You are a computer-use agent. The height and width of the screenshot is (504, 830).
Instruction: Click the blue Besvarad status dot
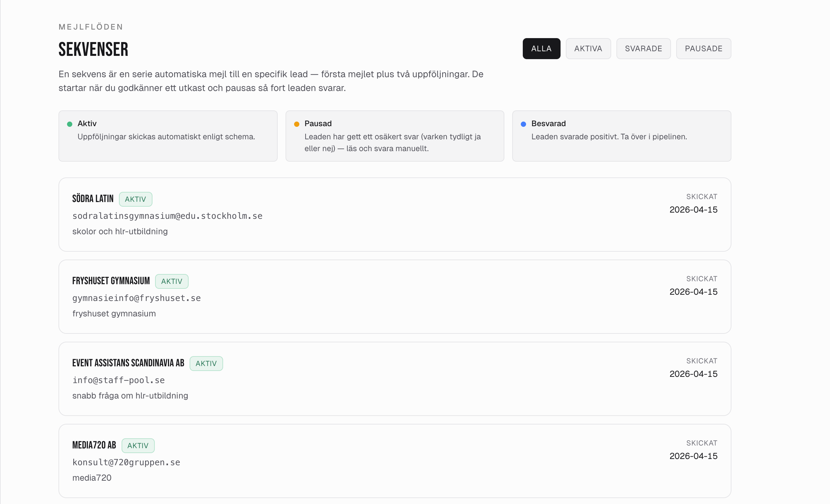point(523,124)
